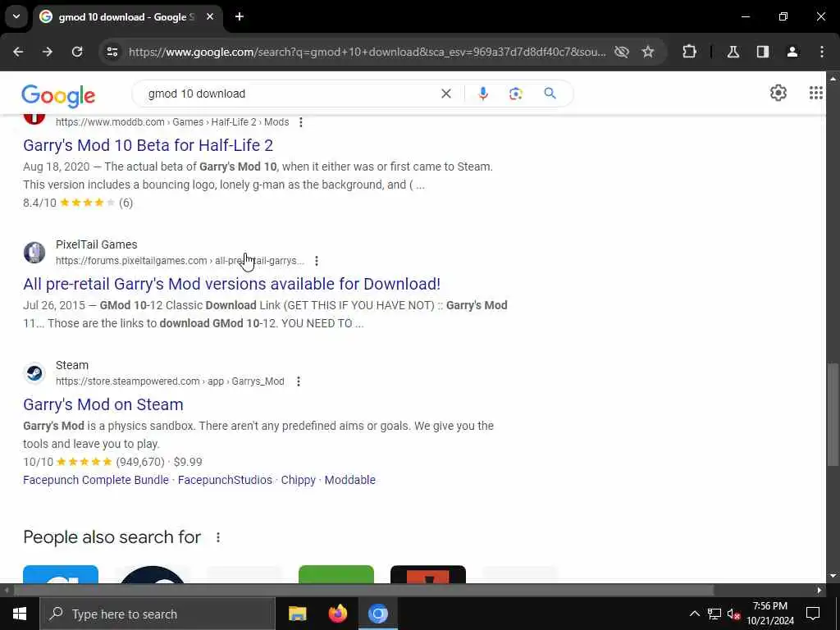The height and width of the screenshot is (630, 840).
Task: Open options for People also search for
Action: pyautogui.click(x=218, y=537)
